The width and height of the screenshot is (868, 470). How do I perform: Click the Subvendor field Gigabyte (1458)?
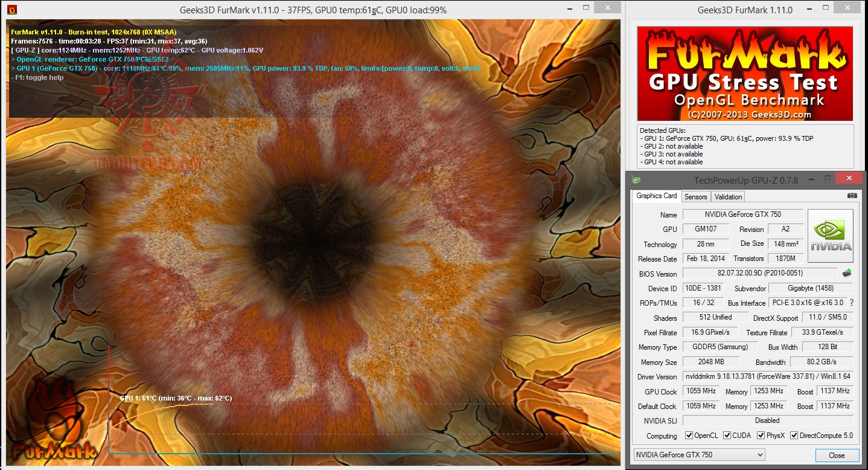[x=811, y=288]
